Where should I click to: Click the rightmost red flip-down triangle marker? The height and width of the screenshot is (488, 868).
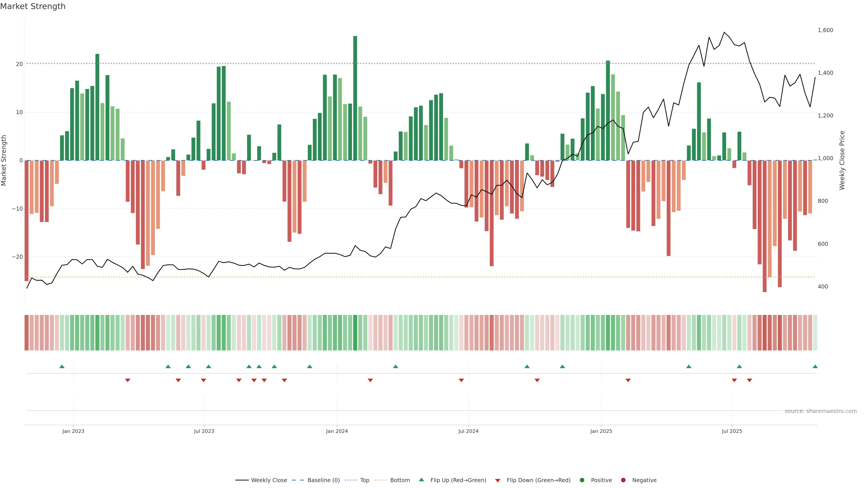[x=749, y=380]
